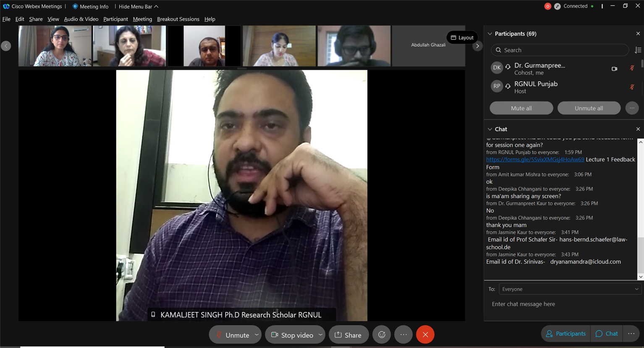Close the Chat panel
This screenshot has width=644, height=348.
pyautogui.click(x=638, y=129)
